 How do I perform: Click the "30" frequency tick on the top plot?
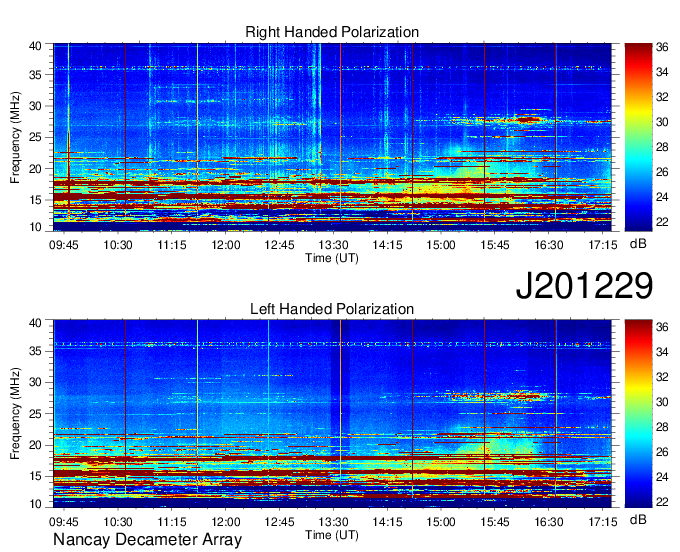point(35,106)
